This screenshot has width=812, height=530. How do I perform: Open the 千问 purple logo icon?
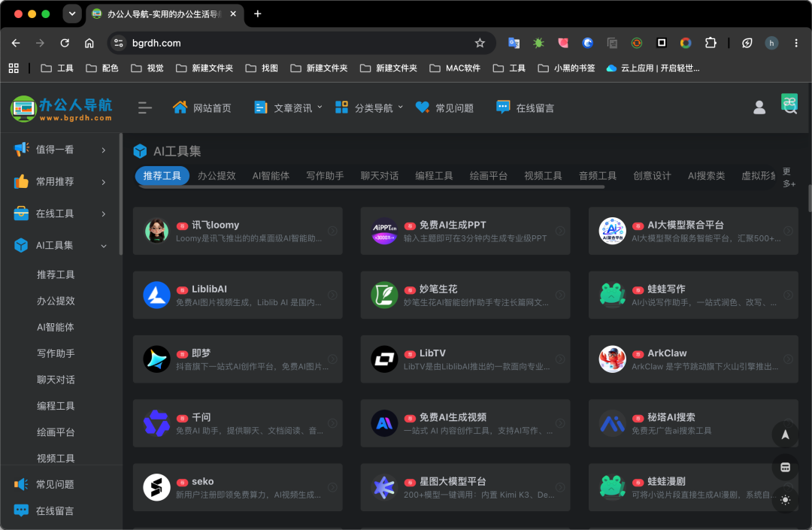tap(156, 423)
